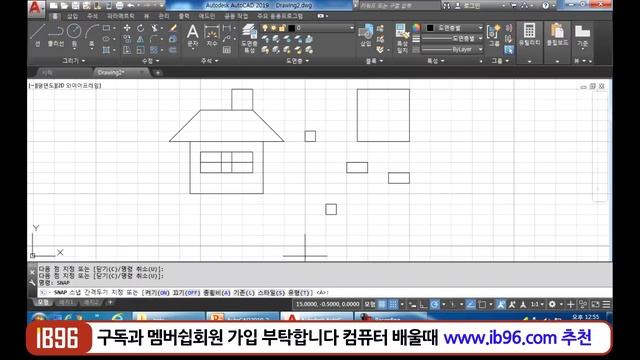
Task: Click the Trim tool icon
Action: click(x=154, y=28)
